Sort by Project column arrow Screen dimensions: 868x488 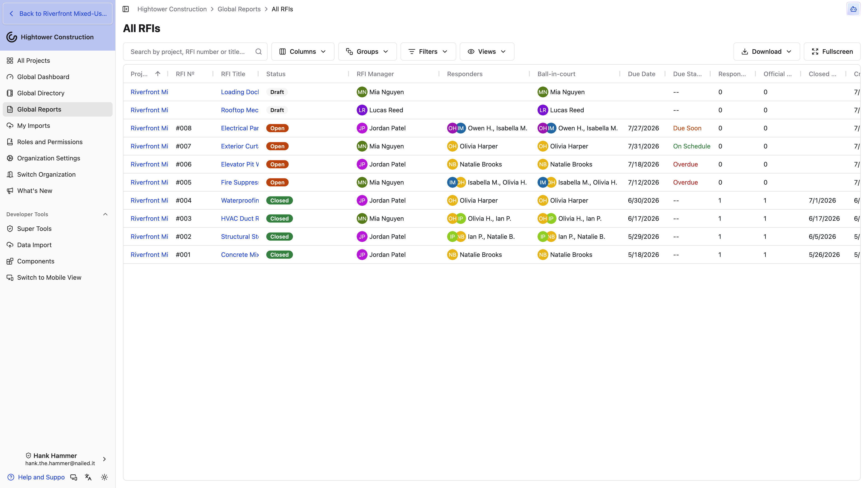158,74
